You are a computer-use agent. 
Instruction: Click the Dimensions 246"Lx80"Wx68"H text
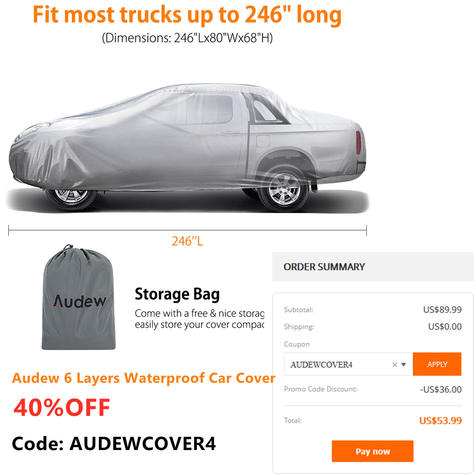click(187, 38)
